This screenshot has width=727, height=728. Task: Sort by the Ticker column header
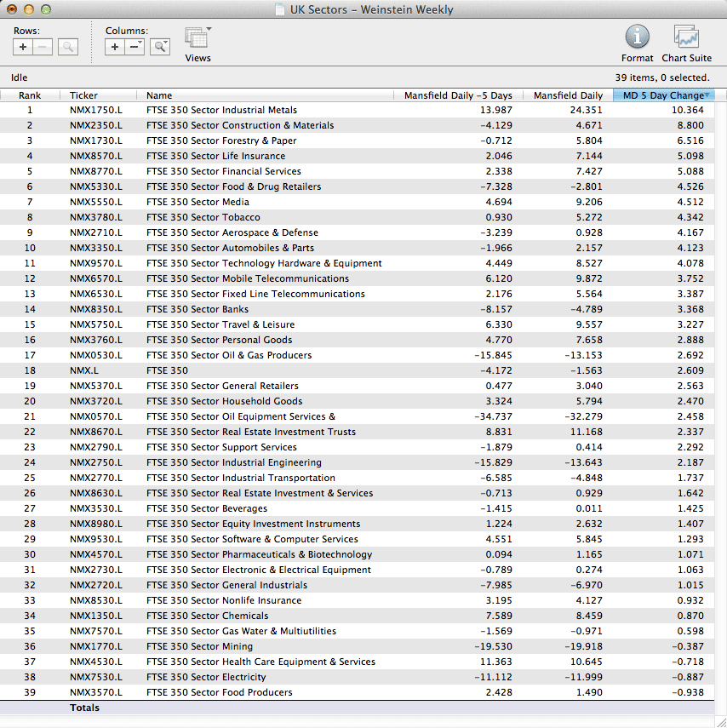point(83,95)
